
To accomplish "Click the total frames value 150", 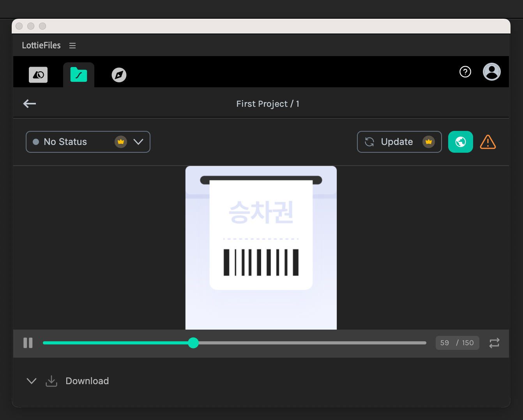I will pos(468,343).
